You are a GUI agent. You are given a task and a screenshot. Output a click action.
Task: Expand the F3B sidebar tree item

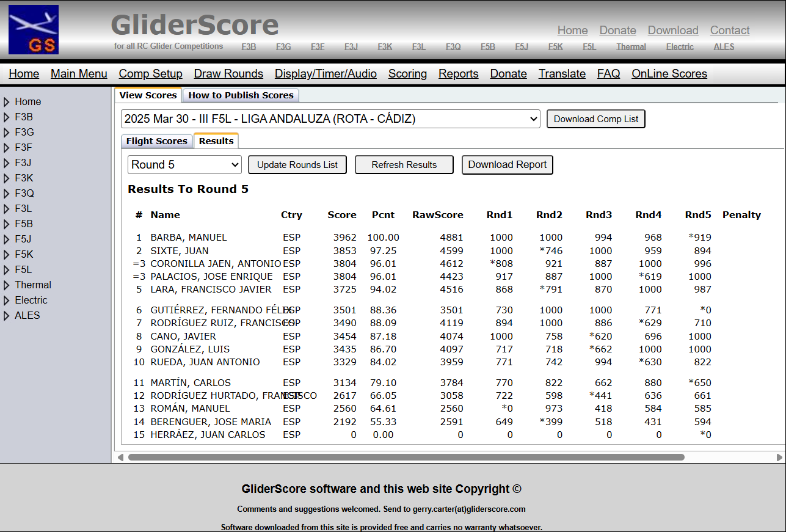pyautogui.click(x=7, y=117)
